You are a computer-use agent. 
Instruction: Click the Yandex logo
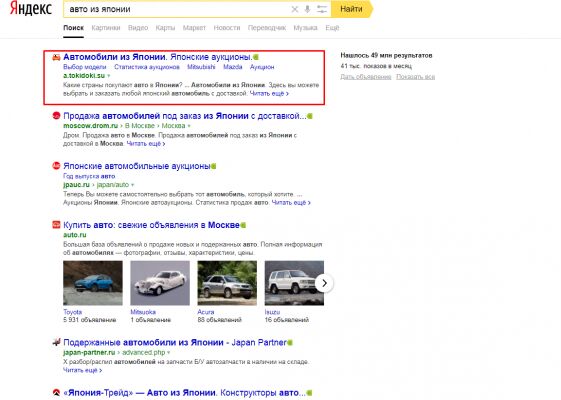pyautogui.click(x=31, y=9)
